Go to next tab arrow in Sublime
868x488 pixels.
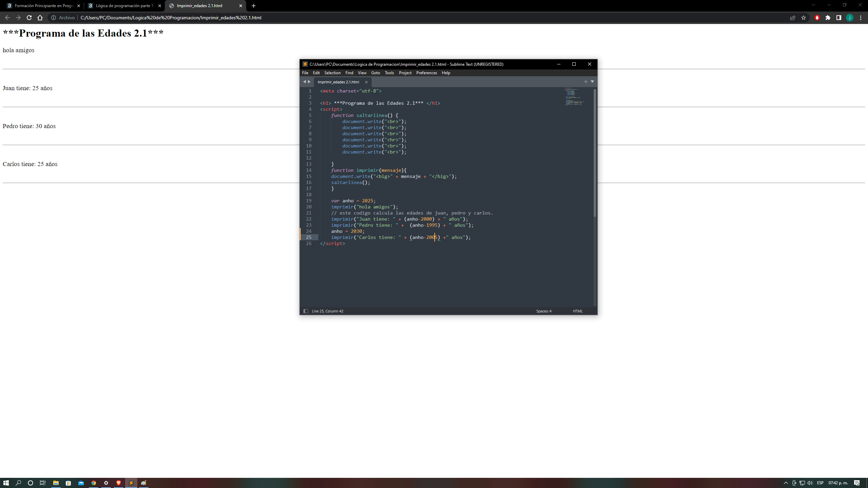[309, 82]
